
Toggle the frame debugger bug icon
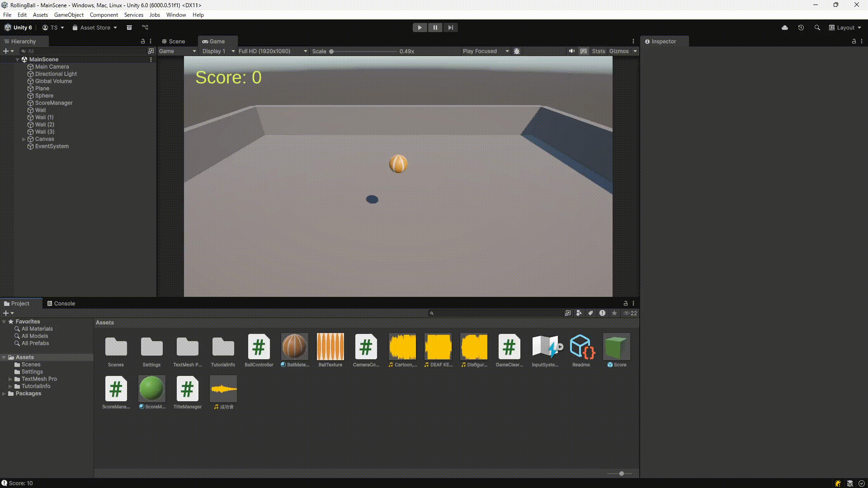517,51
